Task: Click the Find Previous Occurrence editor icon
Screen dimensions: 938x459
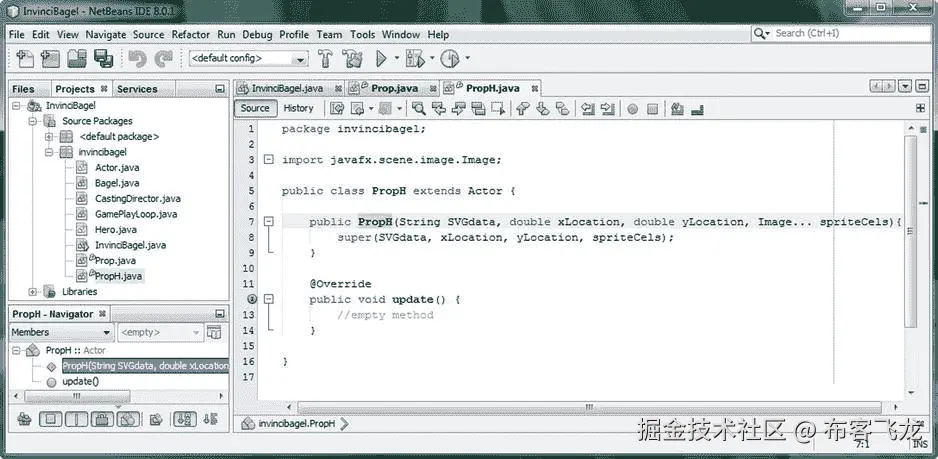Action: (439, 108)
